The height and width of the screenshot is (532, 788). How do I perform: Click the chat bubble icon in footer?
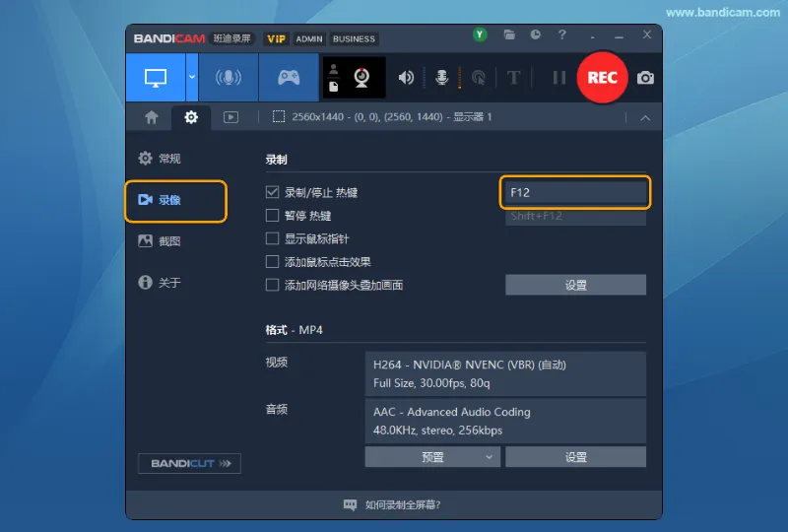click(x=350, y=504)
